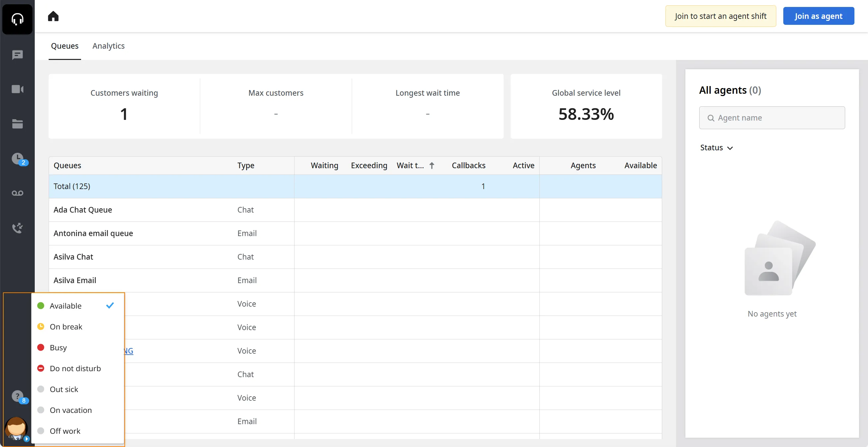
Task: Sort by Wait time column arrow
Action: 432,166
